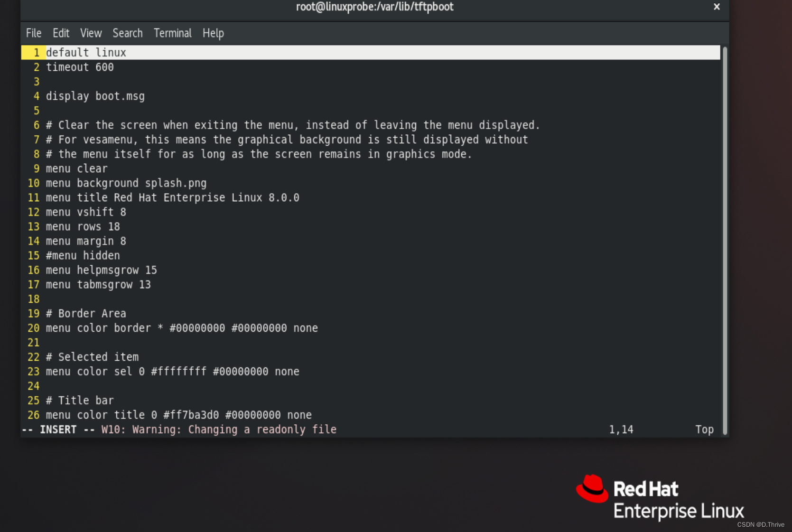
Task: Click the 'Top' scroll position indicator
Action: 704,429
